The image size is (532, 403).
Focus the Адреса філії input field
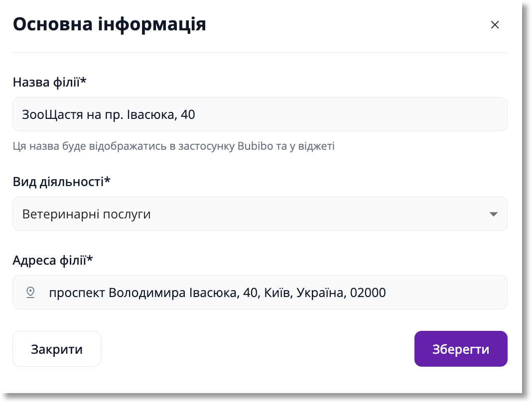pyautogui.click(x=260, y=292)
